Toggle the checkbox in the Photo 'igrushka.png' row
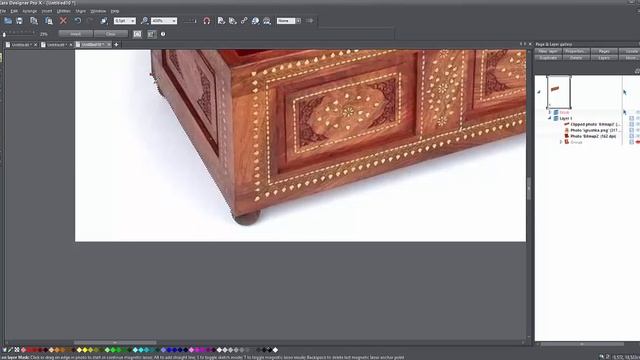 tap(631, 130)
